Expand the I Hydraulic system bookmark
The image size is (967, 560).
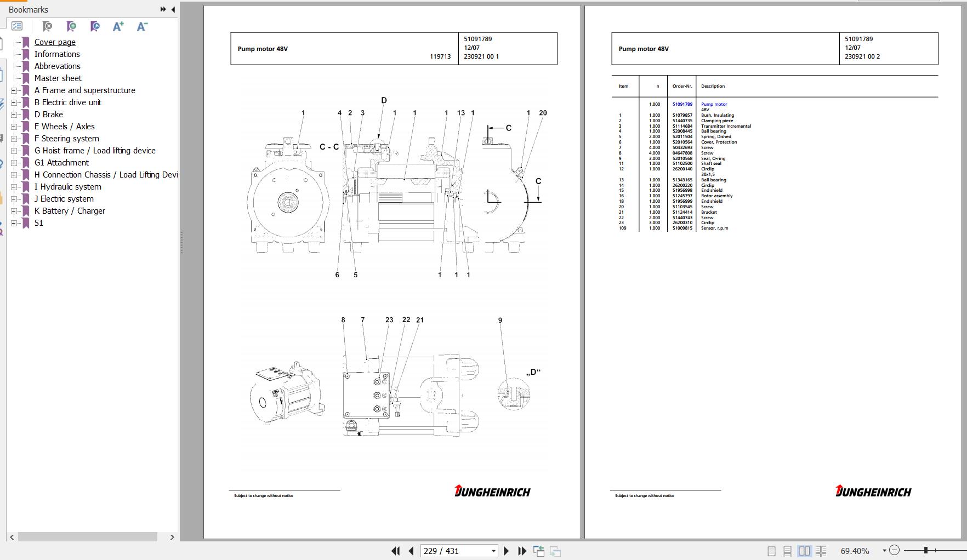14,187
